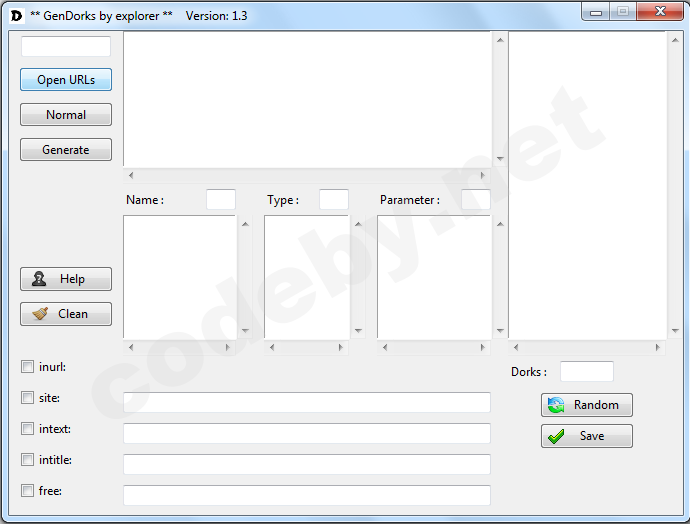The width and height of the screenshot is (690, 524).
Task: Click the Clean button with broom icon
Action: click(x=66, y=314)
